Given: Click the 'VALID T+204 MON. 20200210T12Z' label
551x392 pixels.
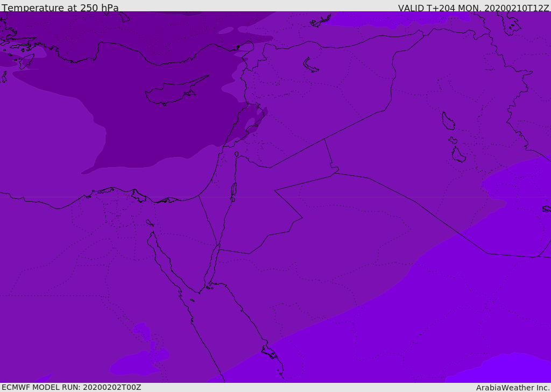Looking at the screenshot, I should [474, 8].
